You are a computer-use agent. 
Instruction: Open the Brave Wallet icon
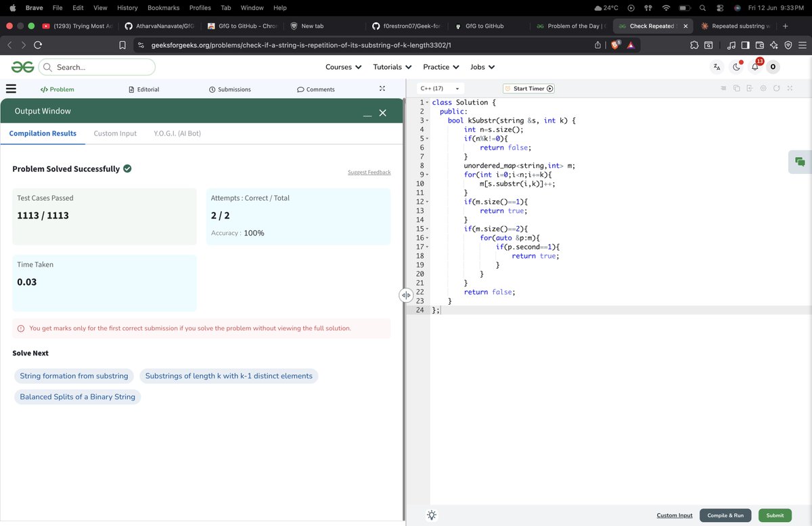[x=759, y=45]
